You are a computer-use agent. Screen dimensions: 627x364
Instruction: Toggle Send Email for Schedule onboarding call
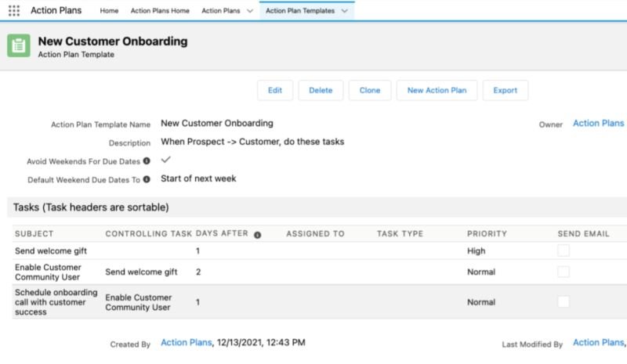564,301
